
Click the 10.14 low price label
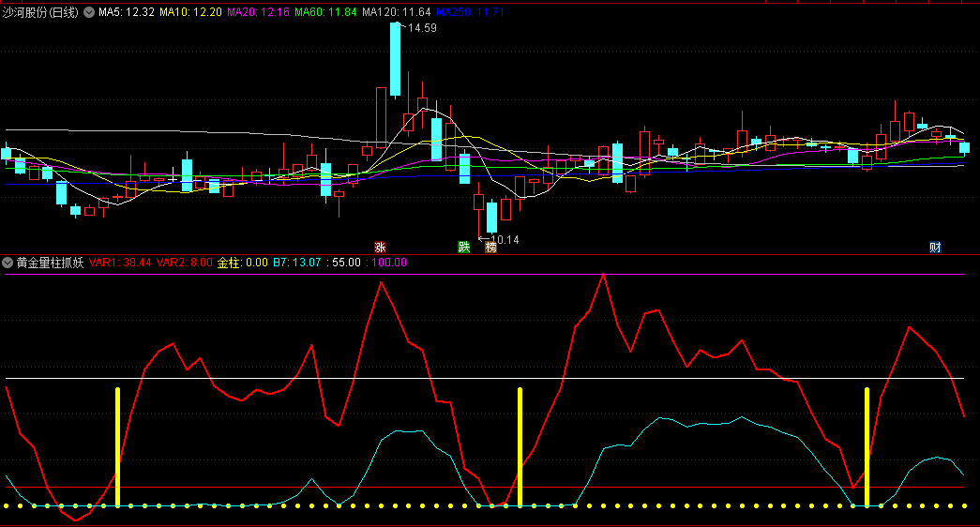click(x=505, y=239)
